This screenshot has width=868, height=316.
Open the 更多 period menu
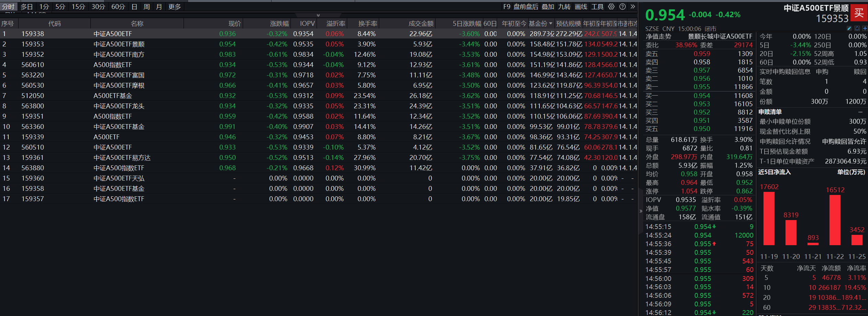click(x=174, y=6)
